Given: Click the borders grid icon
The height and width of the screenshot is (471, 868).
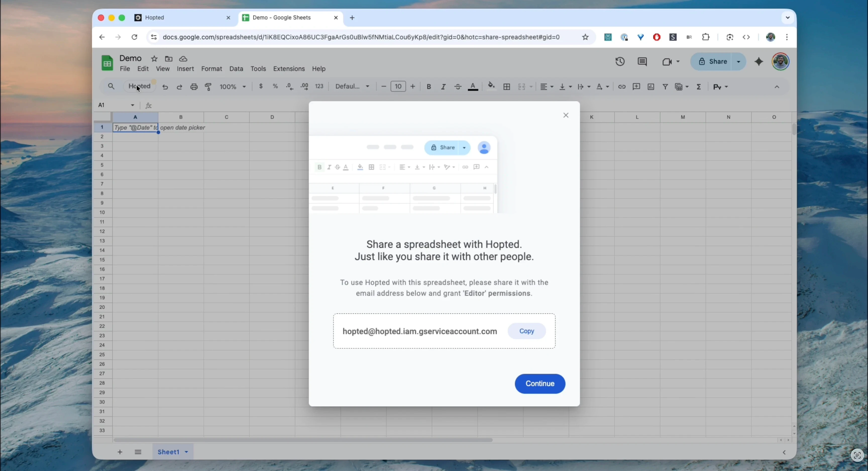Looking at the screenshot, I should point(506,87).
